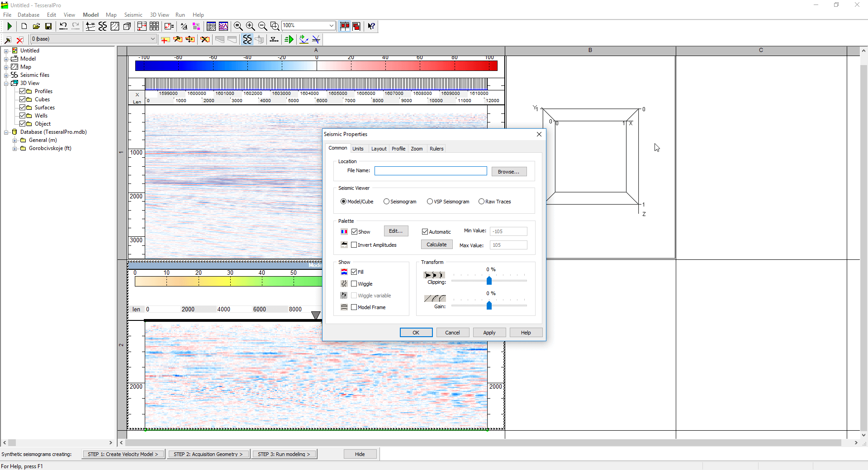Open the 0 (base) layer dropdown
The width and height of the screenshot is (868, 470).
[152, 39]
